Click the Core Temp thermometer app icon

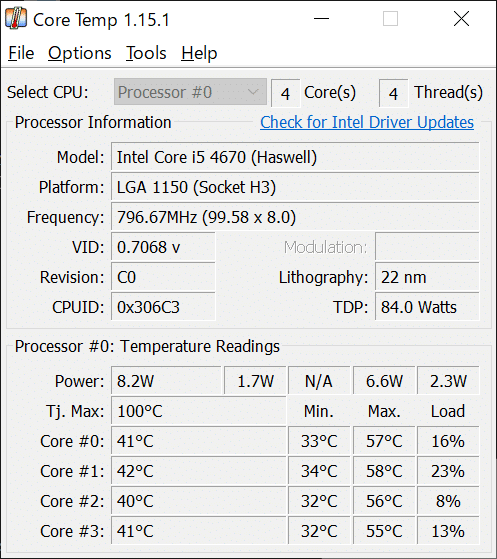click(x=16, y=19)
